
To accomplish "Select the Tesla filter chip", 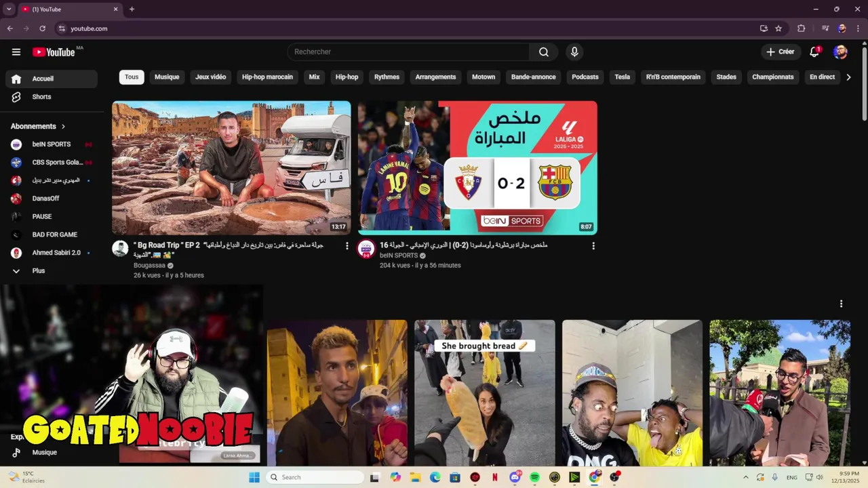I will pos(622,77).
